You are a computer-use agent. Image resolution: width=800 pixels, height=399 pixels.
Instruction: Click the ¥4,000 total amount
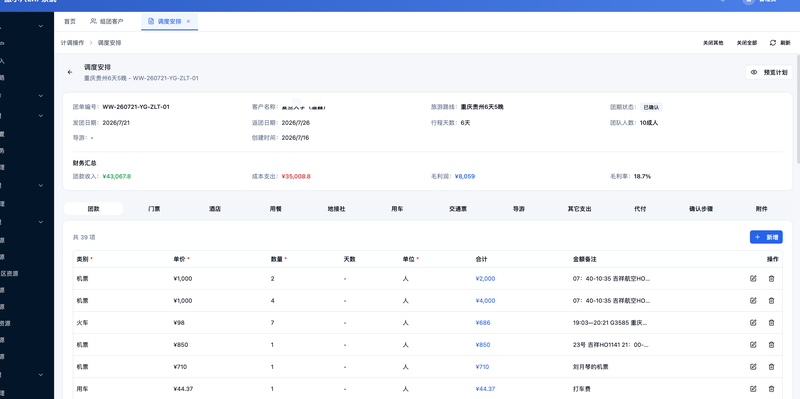tap(485, 301)
